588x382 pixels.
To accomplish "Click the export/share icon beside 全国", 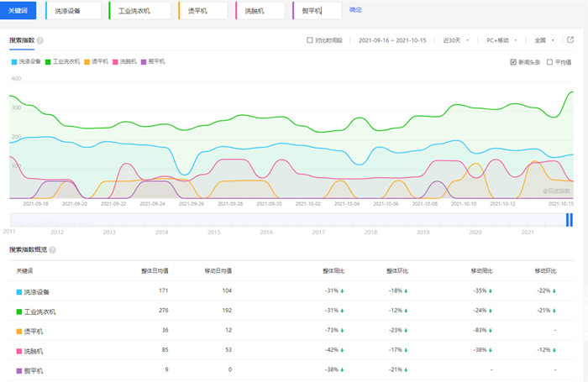I will [x=570, y=39].
